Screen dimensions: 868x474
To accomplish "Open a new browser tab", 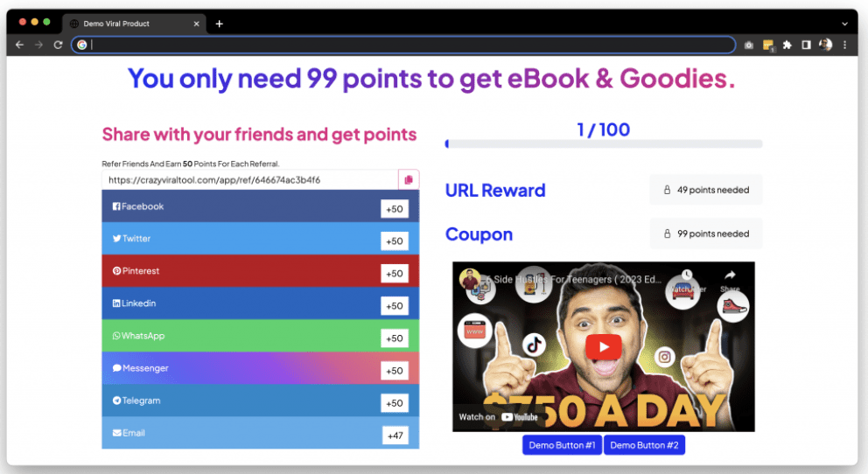I will pyautogui.click(x=220, y=24).
